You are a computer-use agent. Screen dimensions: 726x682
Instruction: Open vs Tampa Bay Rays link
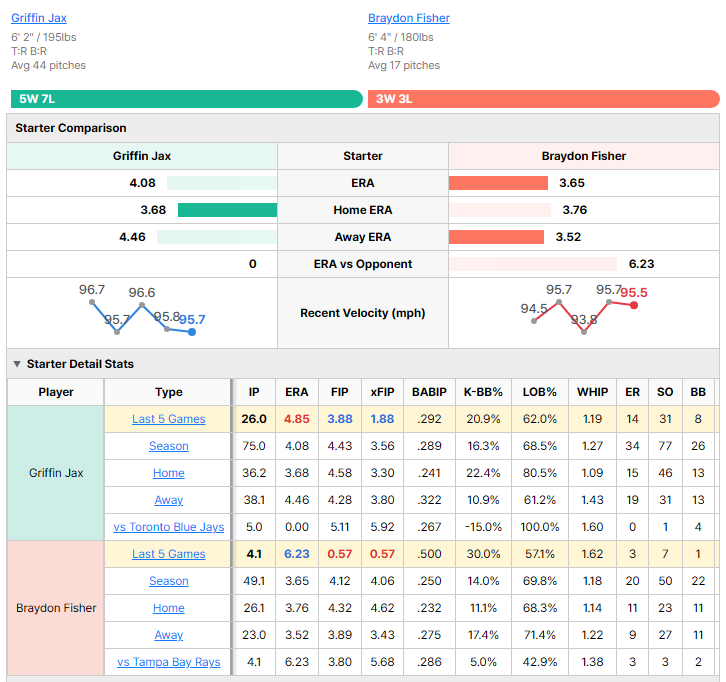(169, 662)
